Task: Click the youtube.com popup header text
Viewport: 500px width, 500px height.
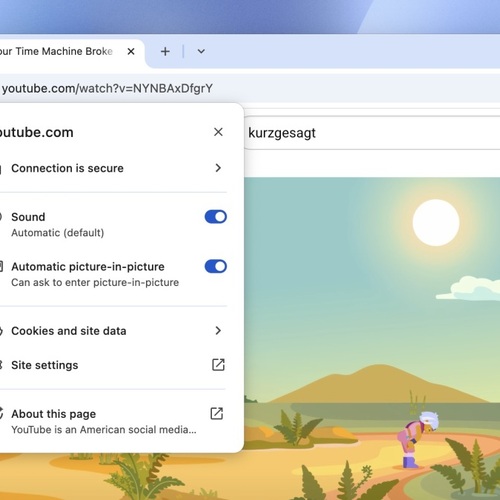Action: point(36,132)
